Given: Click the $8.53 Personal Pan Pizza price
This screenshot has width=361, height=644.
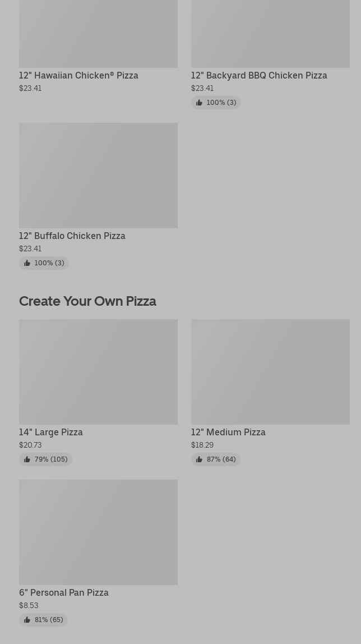Looking at the screenshot, I should click(29, 605).
